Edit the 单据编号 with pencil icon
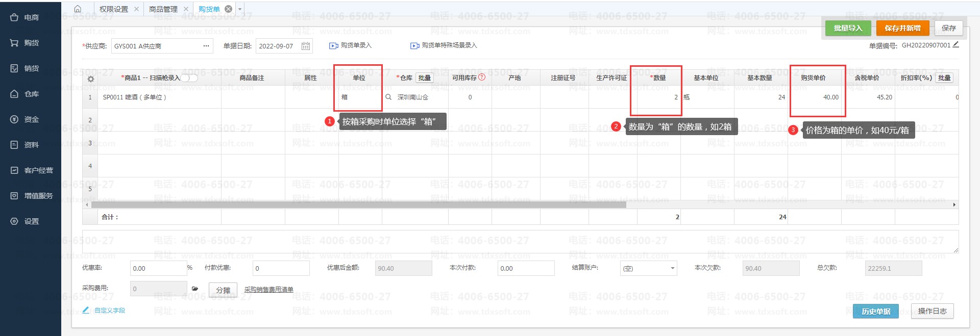980x336 pixels. pos(955,45)
